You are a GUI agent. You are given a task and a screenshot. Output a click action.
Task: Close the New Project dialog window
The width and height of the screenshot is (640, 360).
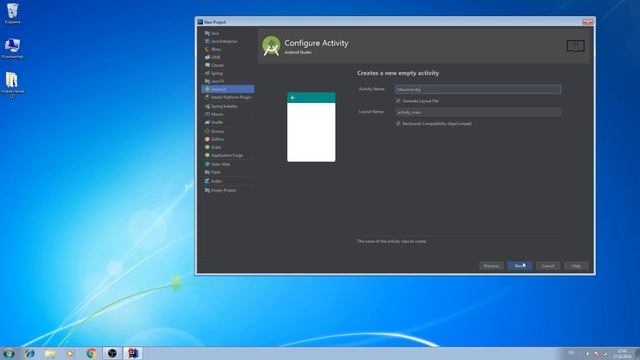(587, 22)
